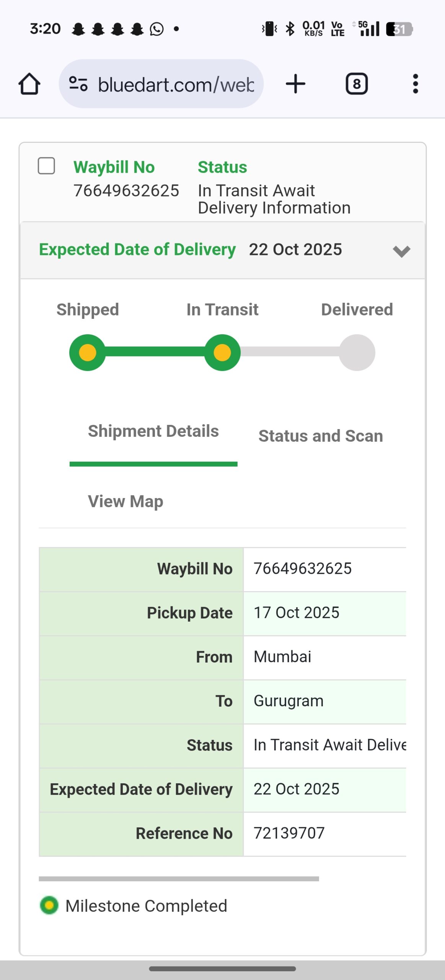Screen dimensions: 445x980
Task: Collapse the Expected Date of Delivery chevron
Action: (401, 251)
